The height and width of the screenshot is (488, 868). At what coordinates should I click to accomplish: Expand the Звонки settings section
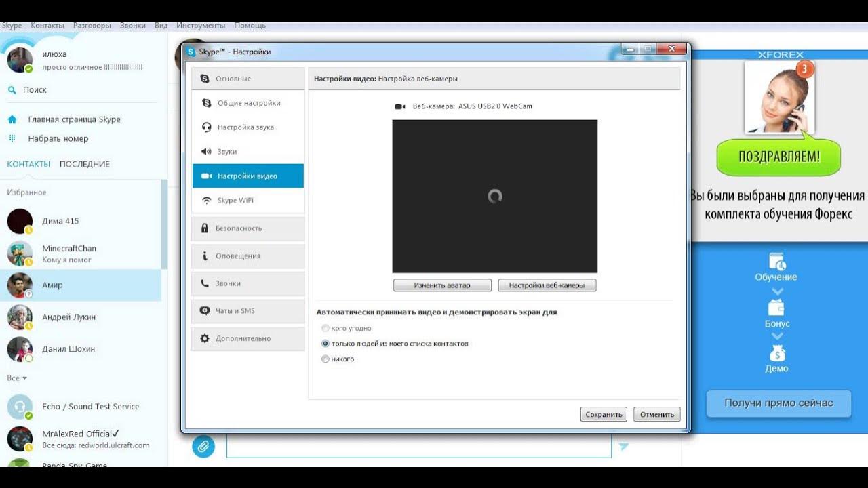248,283
